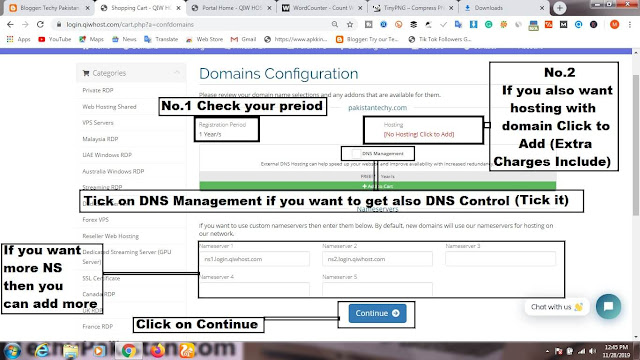Close the Downloads tab

click(x=542, y=8)
